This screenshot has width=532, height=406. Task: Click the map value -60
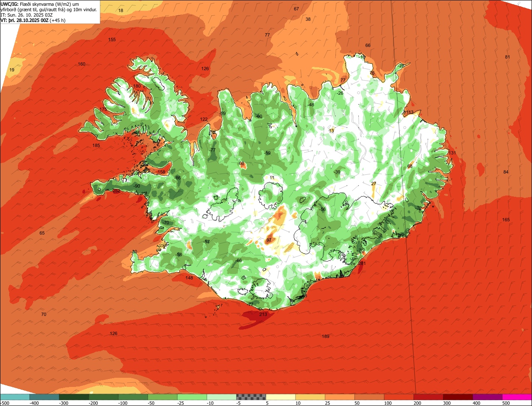tap(259, 117)
